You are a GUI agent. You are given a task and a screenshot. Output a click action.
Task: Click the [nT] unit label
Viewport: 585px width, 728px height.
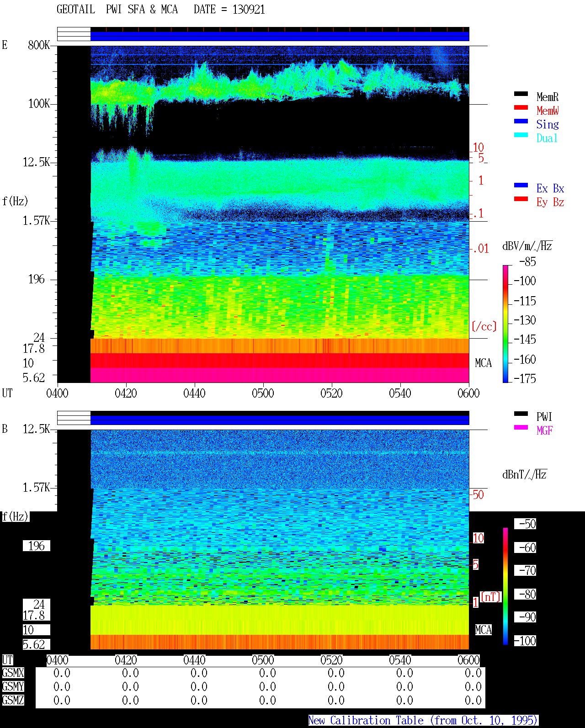pyautogui.click(x=491, y=597)
